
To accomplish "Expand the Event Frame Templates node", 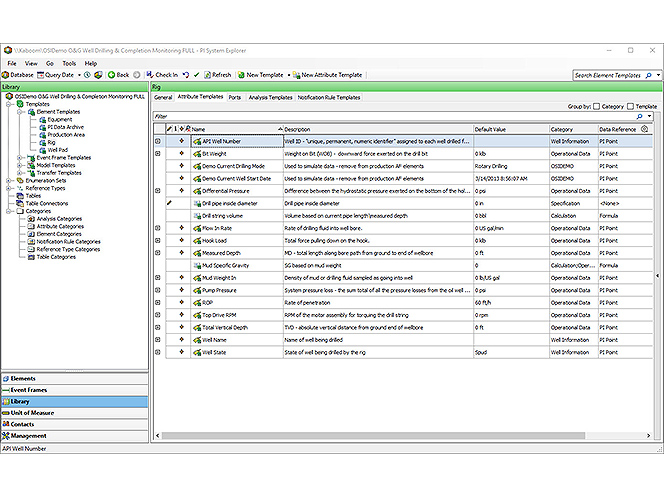I will [21, 157].
